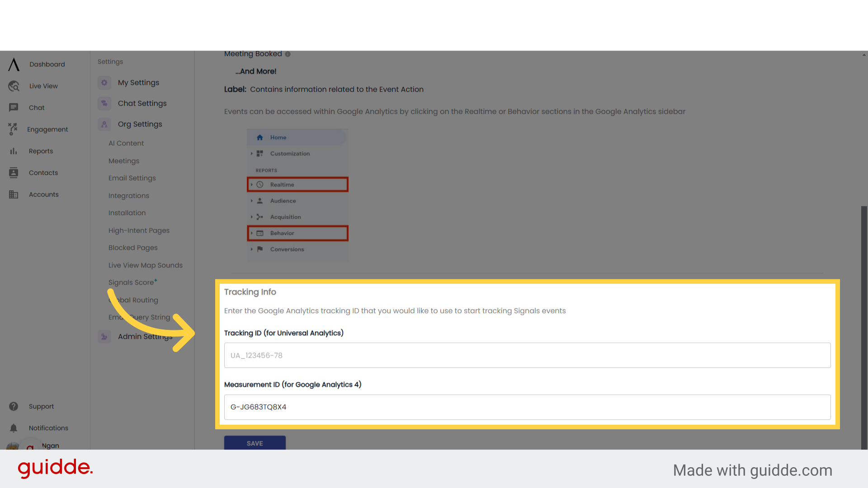Open Engagement section
This screenshot has width=868, height=488.
[x=47, y=129]
